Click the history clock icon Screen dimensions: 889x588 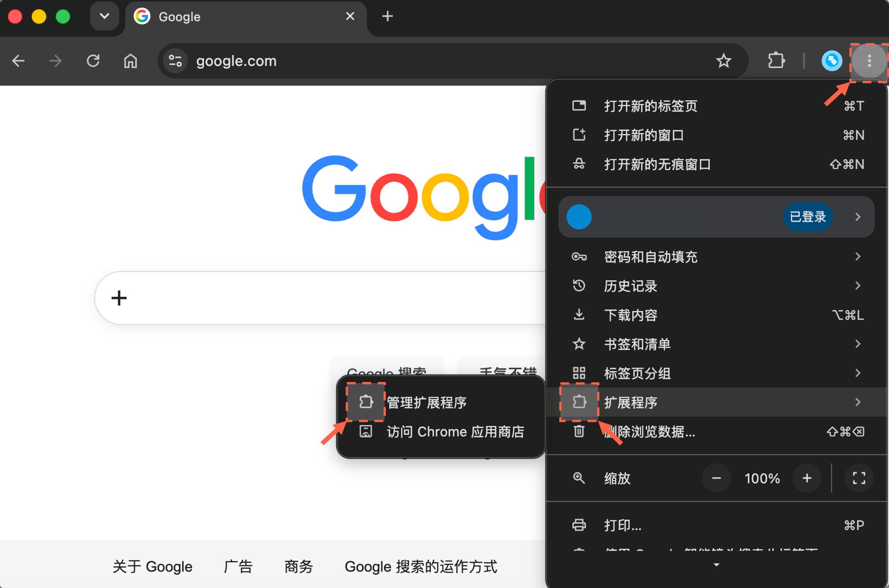[579, 286]
